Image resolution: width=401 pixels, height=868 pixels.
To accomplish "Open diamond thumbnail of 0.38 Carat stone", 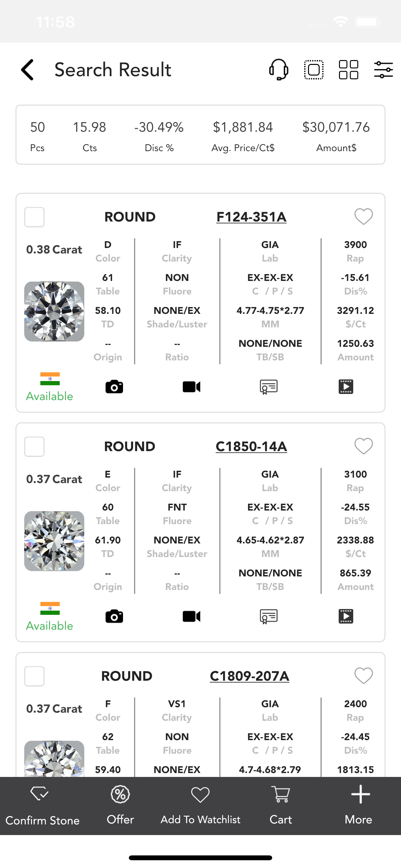I will [54, 311].
